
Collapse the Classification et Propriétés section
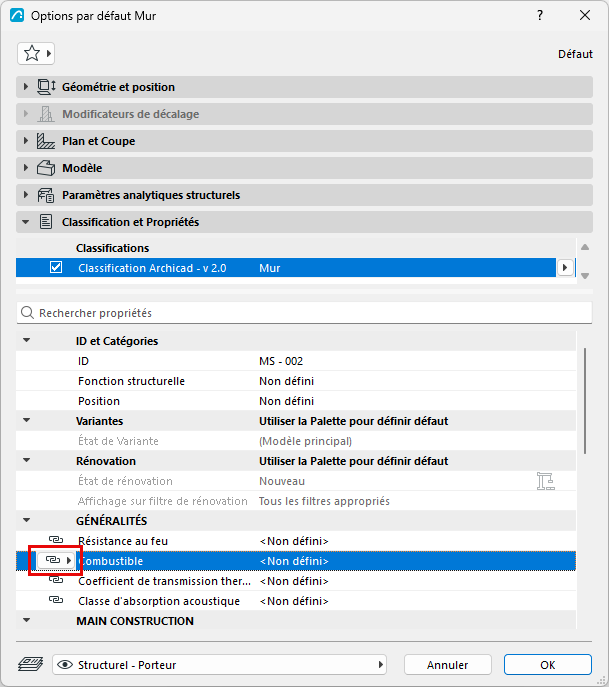(25, 222)
